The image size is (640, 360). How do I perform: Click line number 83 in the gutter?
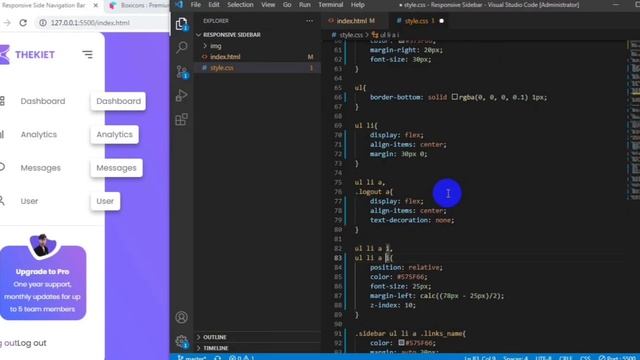coord(338,258)
